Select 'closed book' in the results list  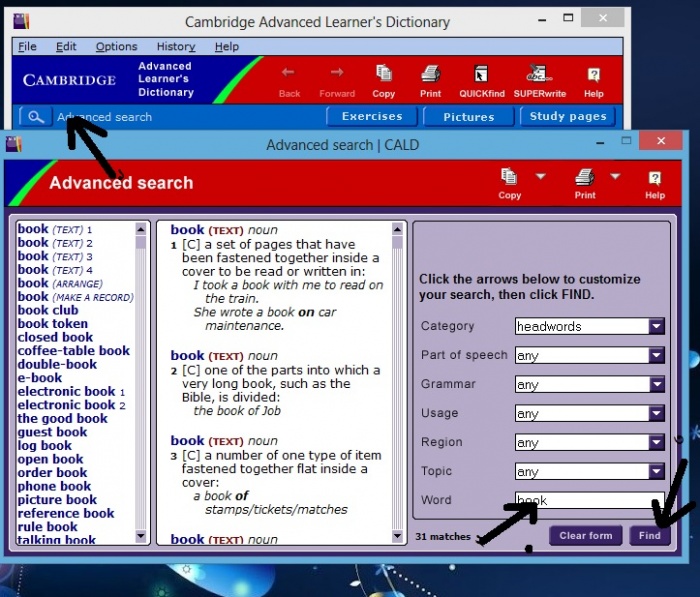(55, 337)
